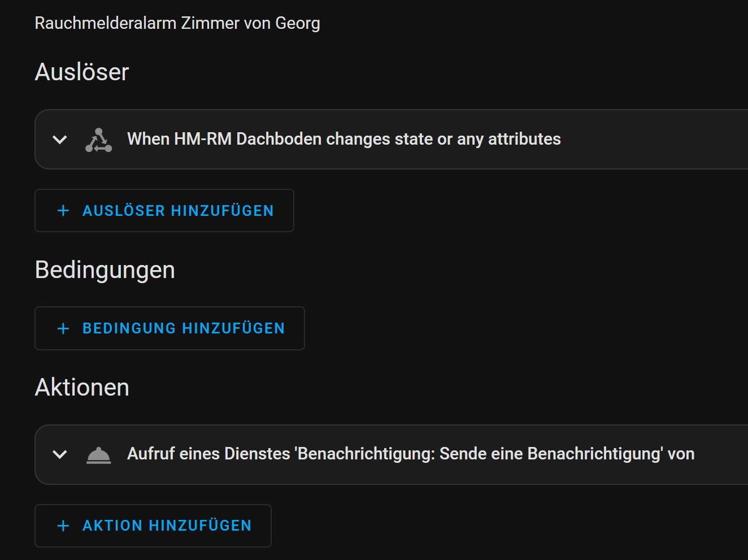Click the Aktionen section heading
Viewport: 748px width, 560px height.
coord(82,388)
